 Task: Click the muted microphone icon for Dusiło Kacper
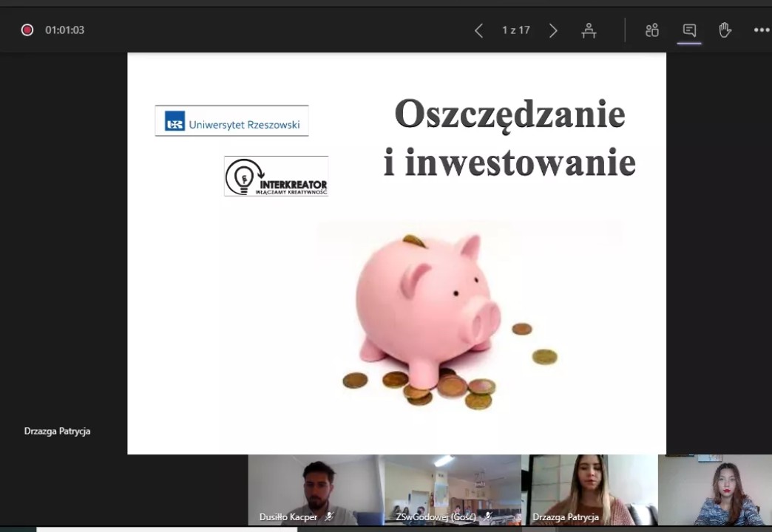coord(329,517)
